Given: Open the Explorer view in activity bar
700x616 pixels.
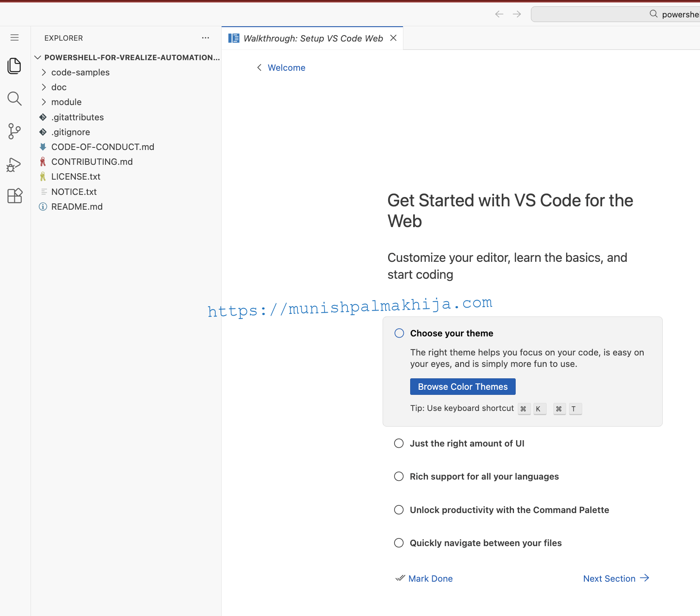Looking at the screenshot, I should click(x=14, y=66).
